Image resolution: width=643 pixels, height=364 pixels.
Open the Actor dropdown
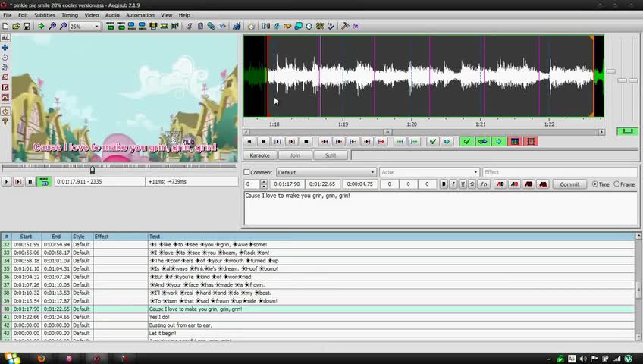[x=429, y=172]
